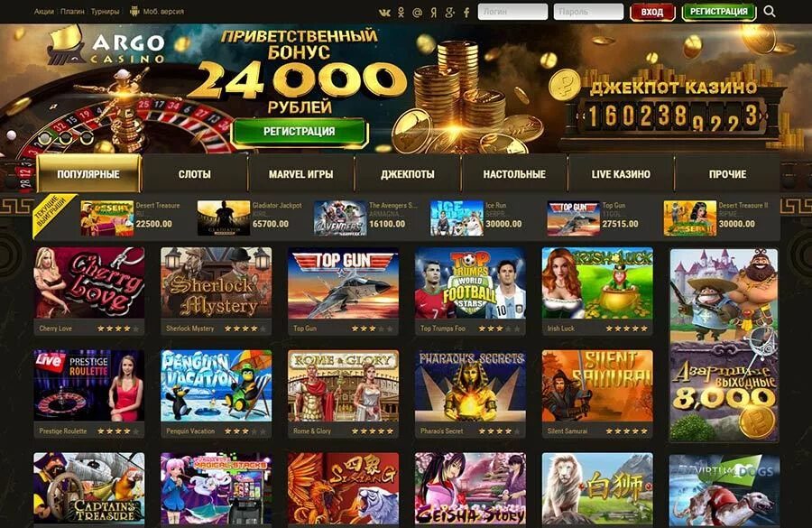Select the Mail.ru @ icon
This screenshot has width=812, height=528.
[417, 13]
